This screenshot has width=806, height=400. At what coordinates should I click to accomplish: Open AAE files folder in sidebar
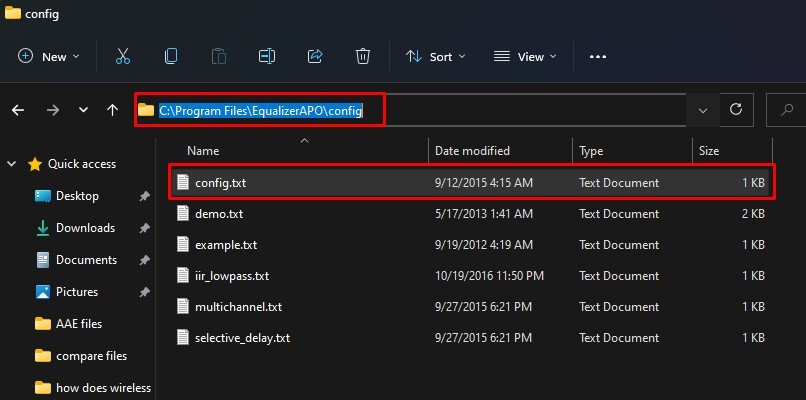[x=68, y=324]
